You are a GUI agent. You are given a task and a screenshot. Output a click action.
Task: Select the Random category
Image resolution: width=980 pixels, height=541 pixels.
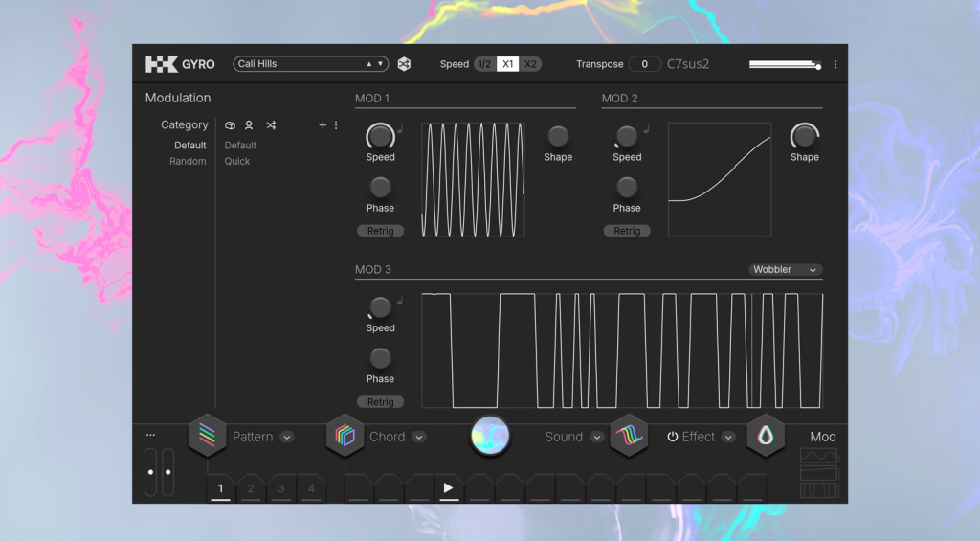(x=188, y=162)
